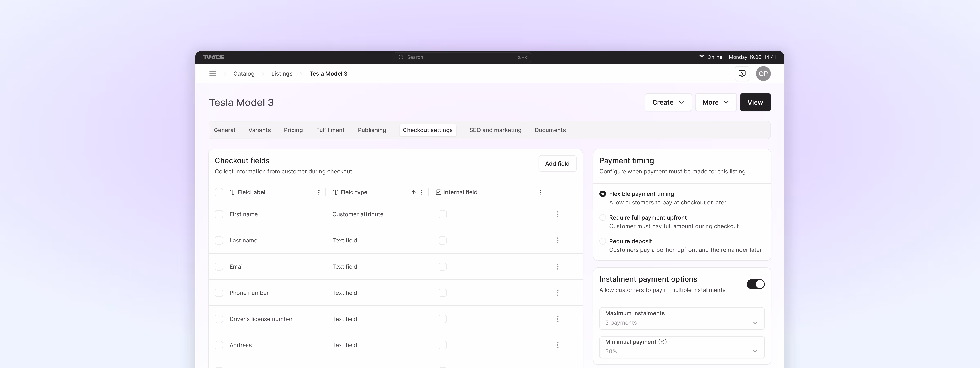
Task: Select all checkout fields header checkbox
Action: [219, 192]
